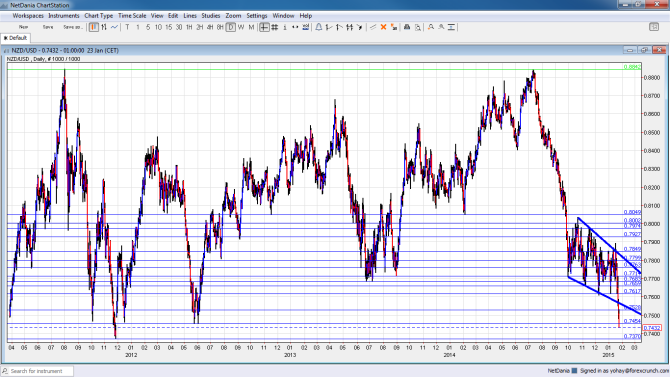
Task: Select the 15 minute time scale
Action: (x=168, y=27)
